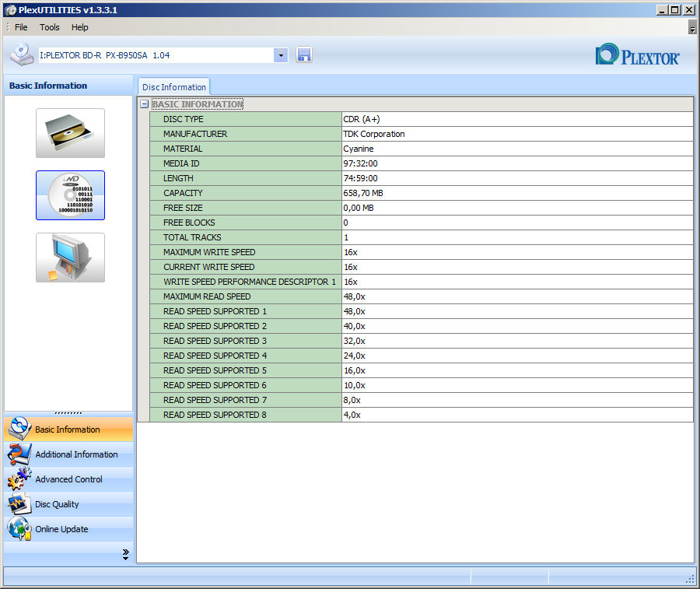Select WRITE SPEED PERFORMANCE DESCRIPTOR 1 row
Viewport: 700px width, 589px height.
click(x=246, y=282)
